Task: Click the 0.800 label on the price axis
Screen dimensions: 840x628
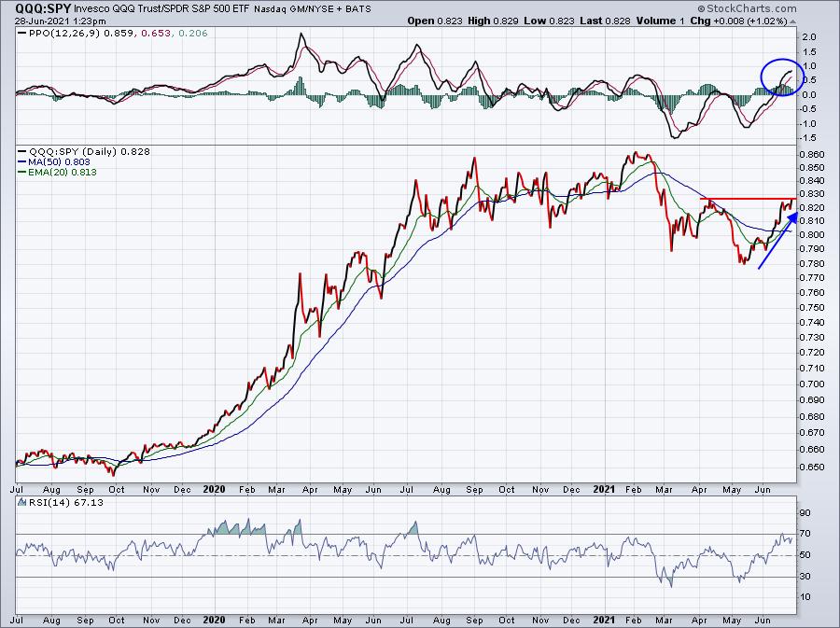Action: pyautogui.click(x=812, y=235)
